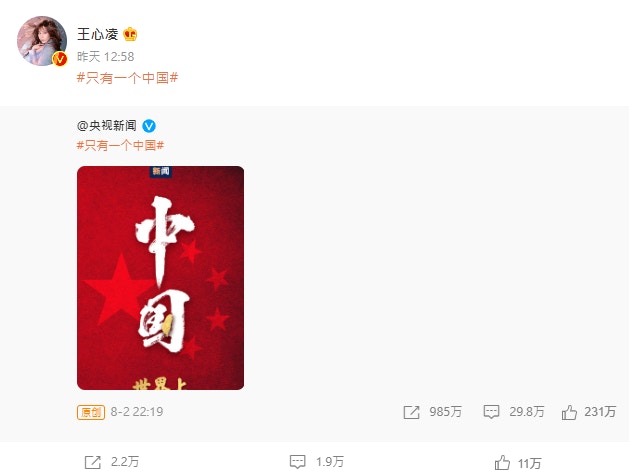Viewport: 629px width, 476px height.
Task: Click the 原创 original tag
Action: (91, 412)
